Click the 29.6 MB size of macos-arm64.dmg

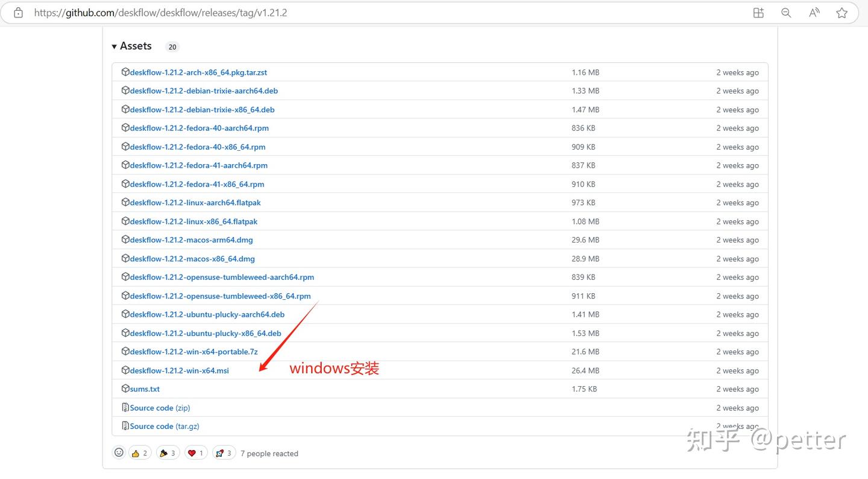tap(585, 240)
